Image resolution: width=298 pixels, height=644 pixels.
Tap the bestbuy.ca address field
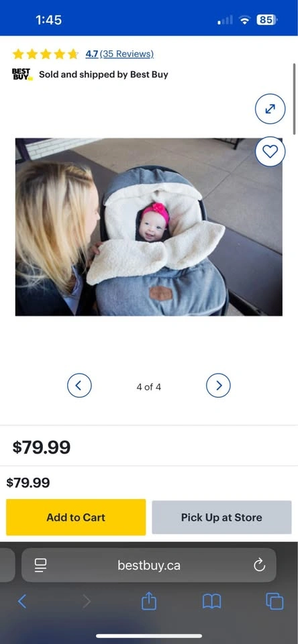[149, 565]
